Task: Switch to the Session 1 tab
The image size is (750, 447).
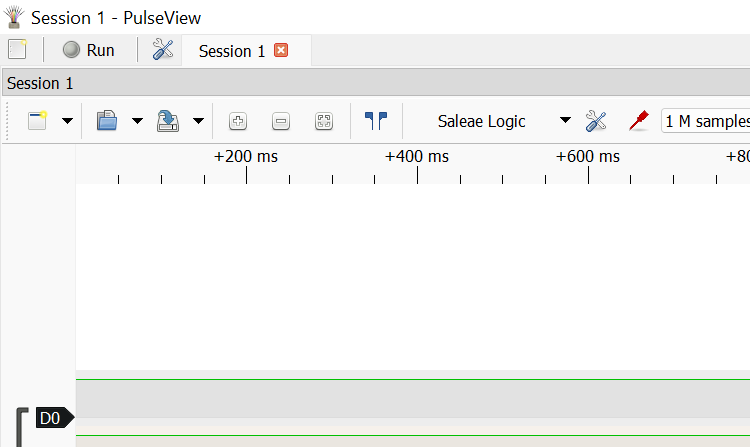Action: tap(232, 51)
